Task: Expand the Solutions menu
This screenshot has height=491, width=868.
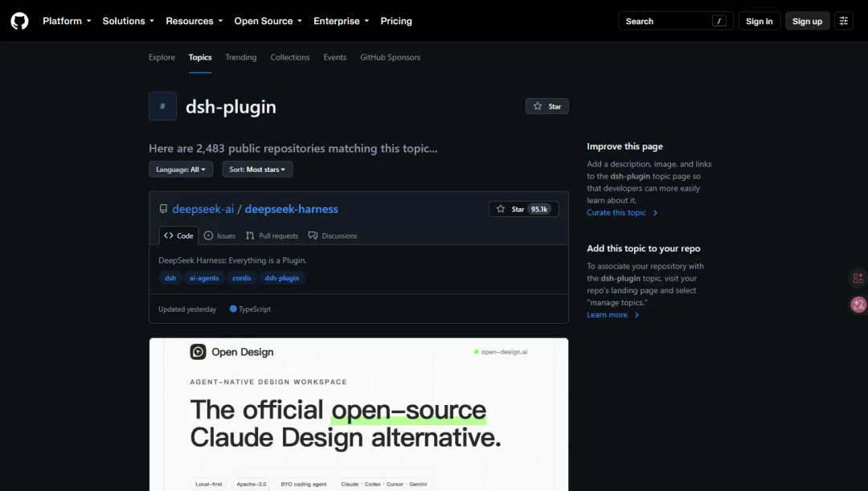Action: (129, 21)
